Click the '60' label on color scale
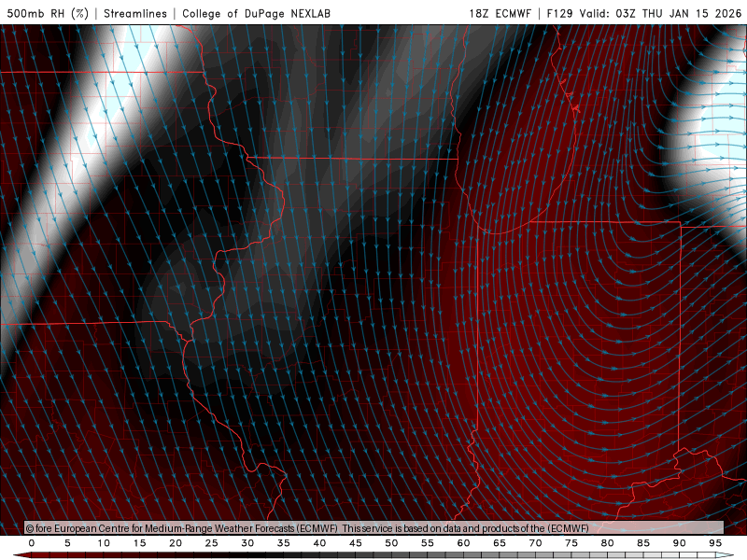The width and height of the screenshot is (747, 560). coord(463,543)
